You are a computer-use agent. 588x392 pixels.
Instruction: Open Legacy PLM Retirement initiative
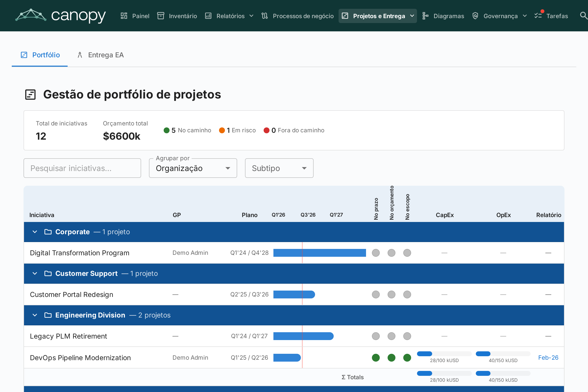pos(69,336)
